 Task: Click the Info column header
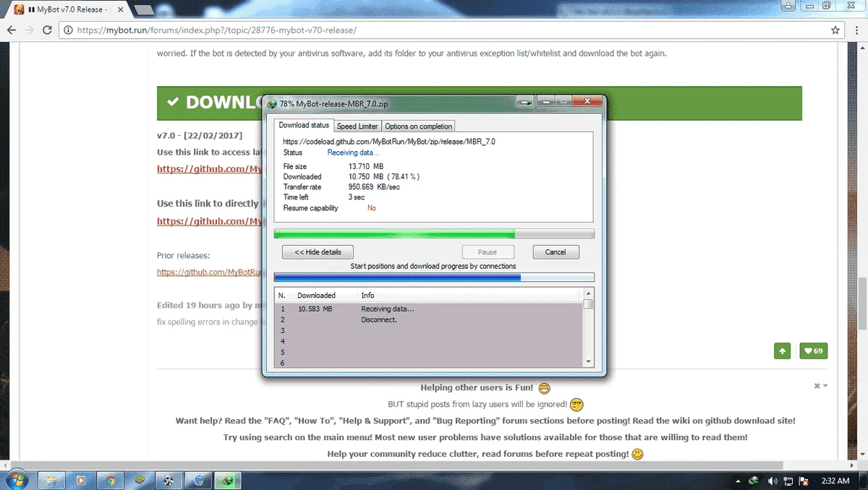(469, 296)
